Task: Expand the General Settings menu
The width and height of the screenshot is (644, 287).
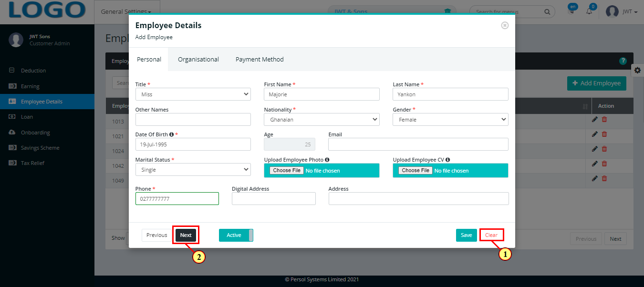Action: [x=126, y=11]
